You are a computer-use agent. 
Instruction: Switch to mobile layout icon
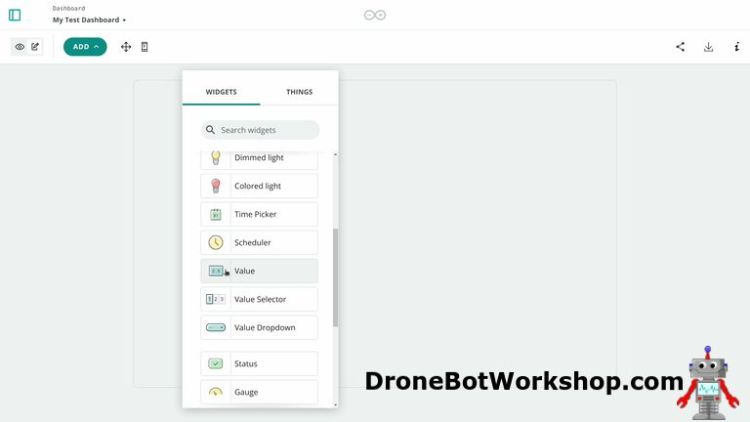144,47
